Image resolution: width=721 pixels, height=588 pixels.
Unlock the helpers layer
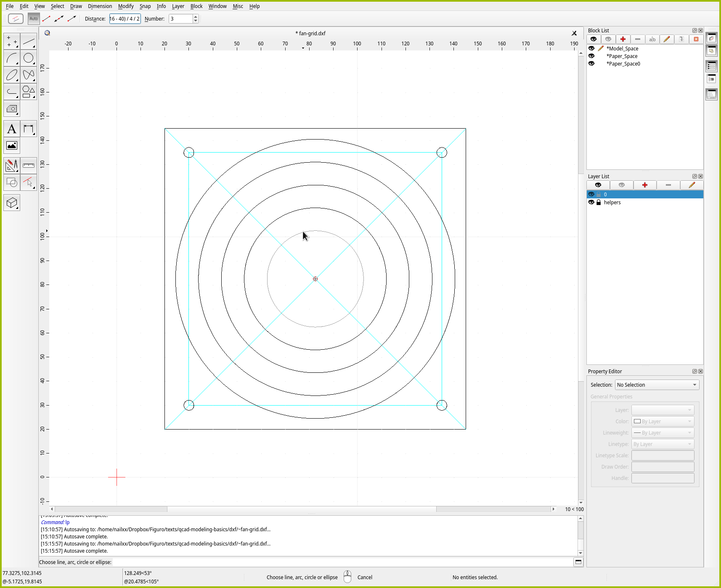click(x=599, y=203)
